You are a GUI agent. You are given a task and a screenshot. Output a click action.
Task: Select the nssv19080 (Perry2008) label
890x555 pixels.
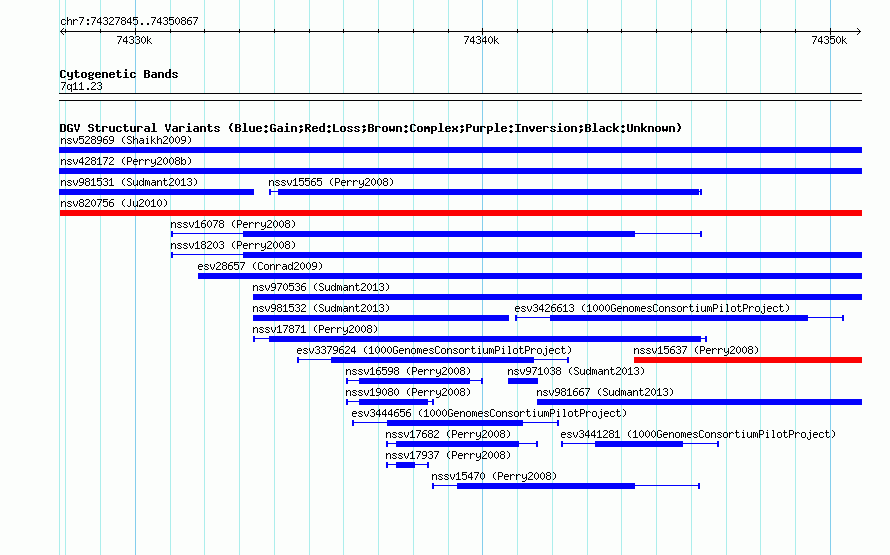pyautogui.click(x=408, y=392)
